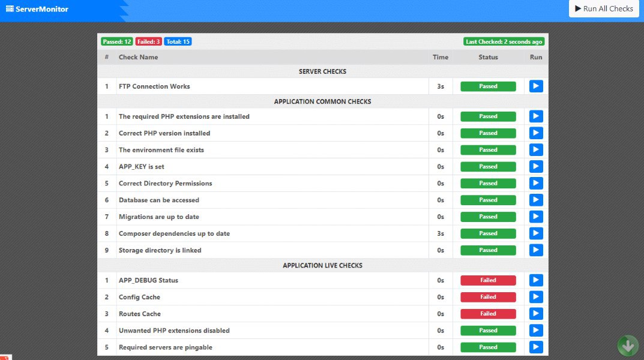This screenshot has width=644, height=360.
Task: Run the environment file exists check
Action: [536, 150]
